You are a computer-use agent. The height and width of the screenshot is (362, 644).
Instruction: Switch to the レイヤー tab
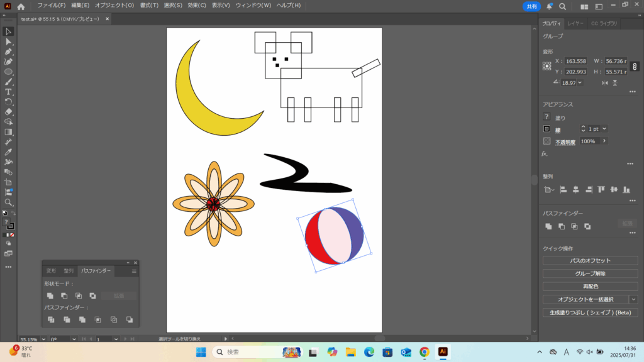[x=575, y=23]
